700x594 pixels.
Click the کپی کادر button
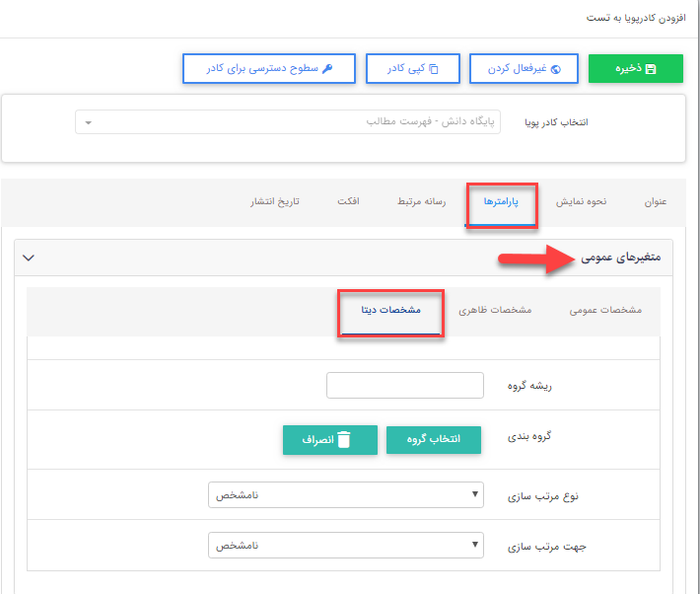click(x=413, y=68)
